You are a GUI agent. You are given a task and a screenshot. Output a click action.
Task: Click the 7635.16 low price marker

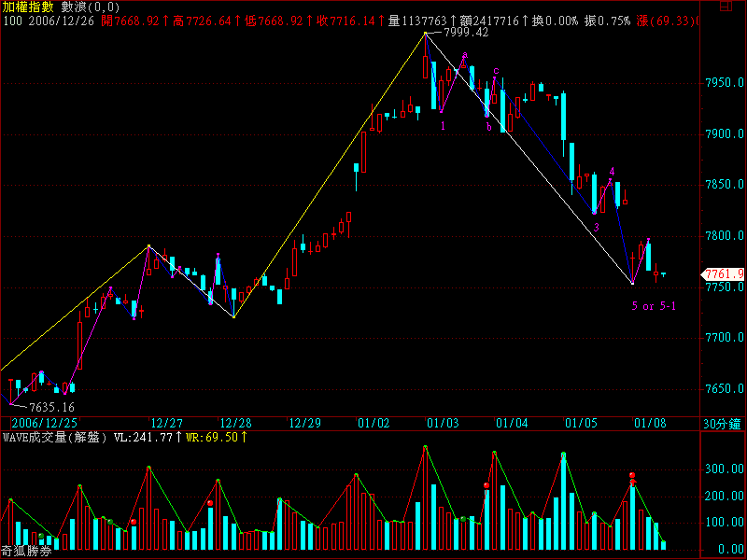tap(51, 407)
